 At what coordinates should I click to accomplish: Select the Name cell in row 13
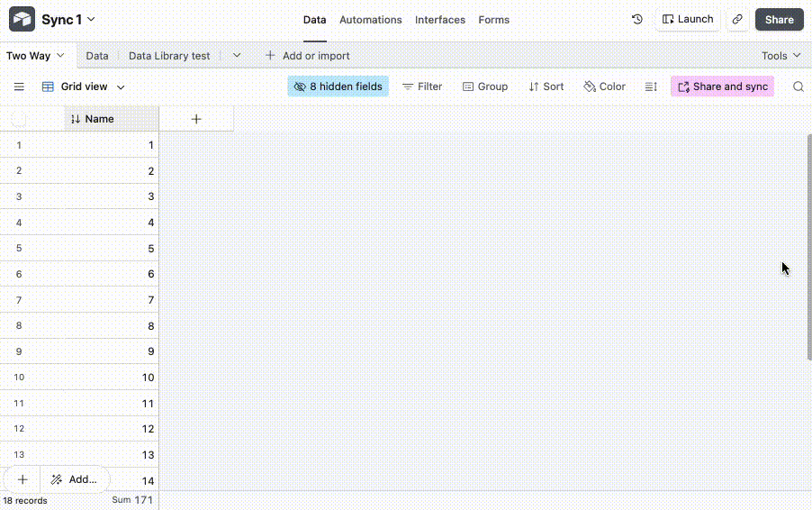(112, 454)
